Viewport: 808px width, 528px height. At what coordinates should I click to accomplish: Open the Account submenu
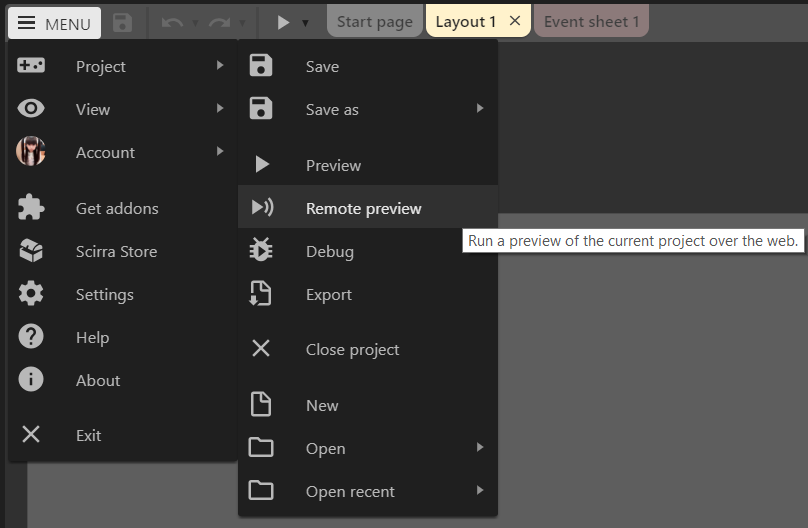tap(123, 152)
